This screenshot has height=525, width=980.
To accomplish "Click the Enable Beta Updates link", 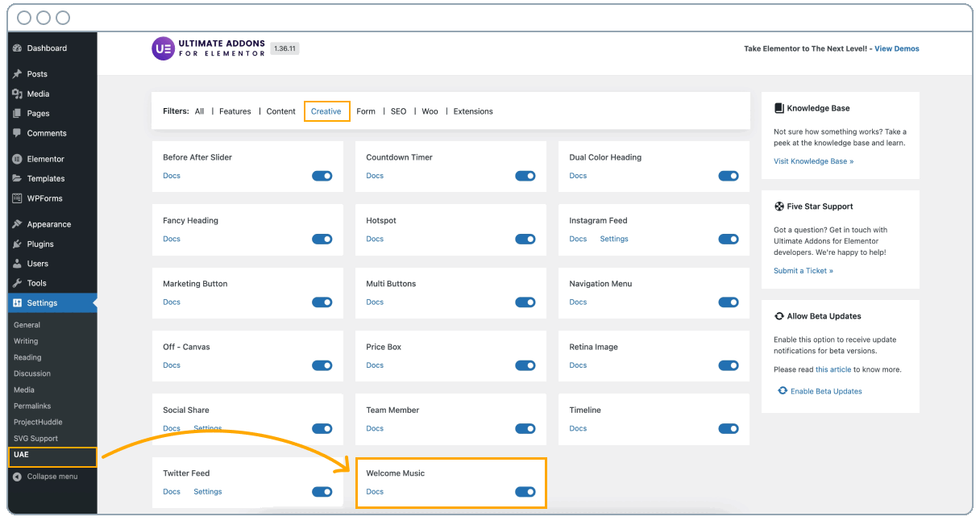I will (826, 391).
